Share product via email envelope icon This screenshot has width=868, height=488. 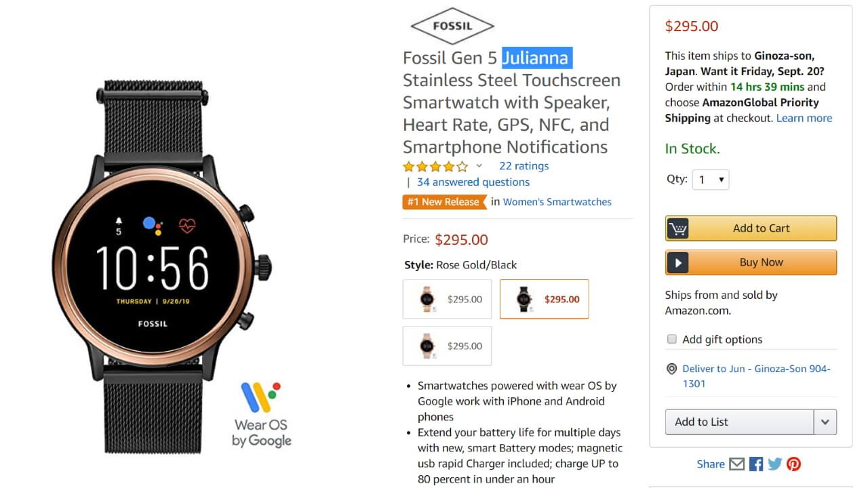736,464
